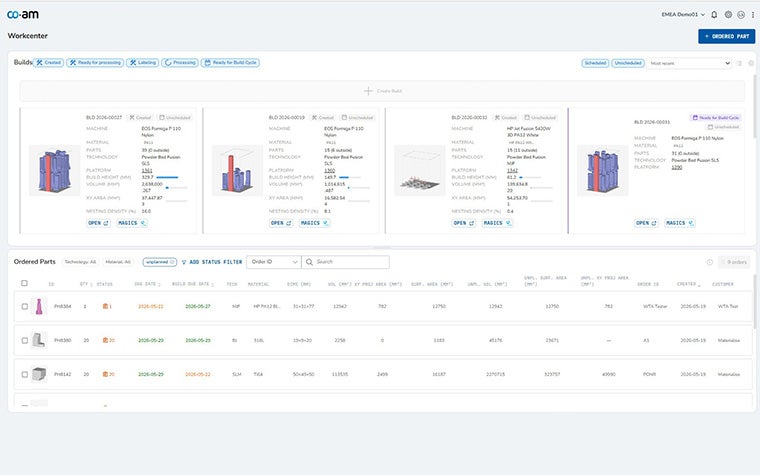Open the EMEA Demo01 account dropdown

click(683, 15)
